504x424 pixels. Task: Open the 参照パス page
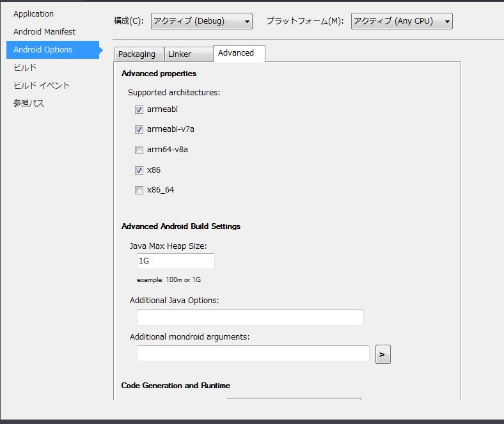(29, 103)
